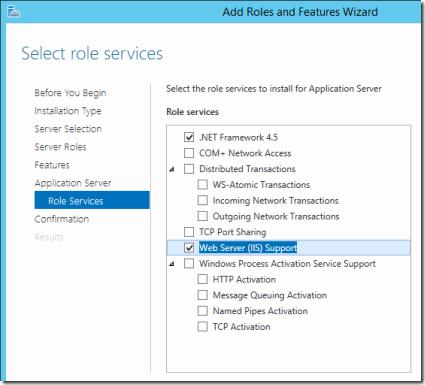
Task: Click highlighted Web Server (IIS) Support label
Action: click(x=248, y=248)
